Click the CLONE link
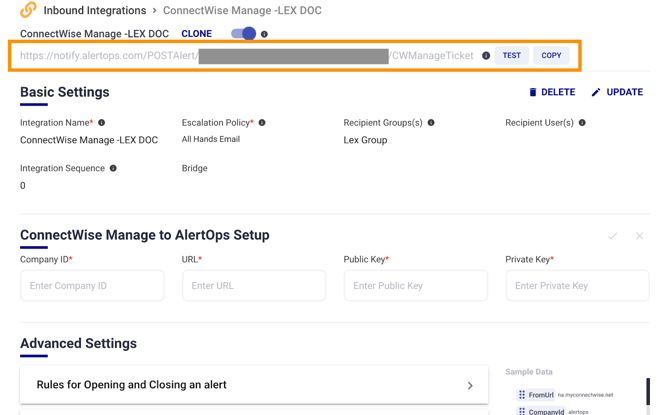The height and width of the screenshot is (415, 670). 196,34
